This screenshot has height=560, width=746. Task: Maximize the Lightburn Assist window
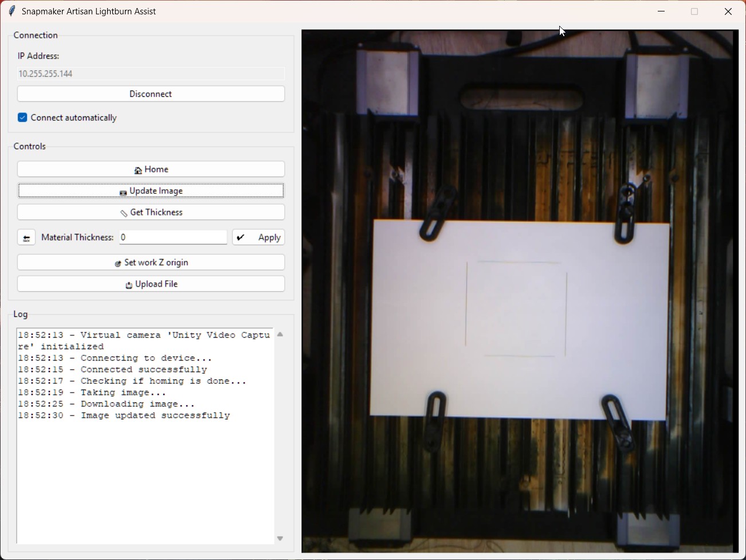696,11
